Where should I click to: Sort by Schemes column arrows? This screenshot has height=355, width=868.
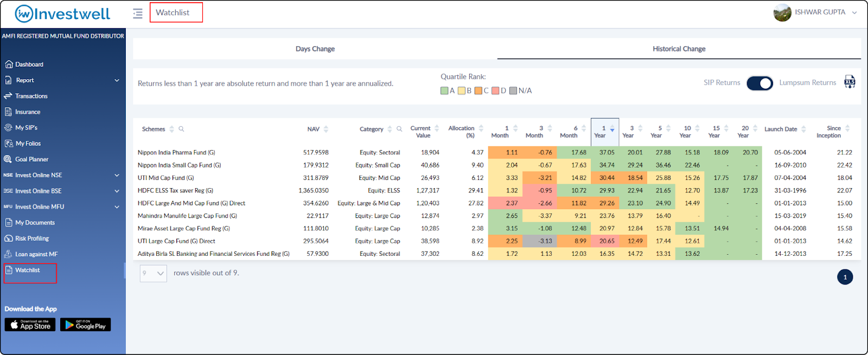pyautogui.click(x=171, y=129)
